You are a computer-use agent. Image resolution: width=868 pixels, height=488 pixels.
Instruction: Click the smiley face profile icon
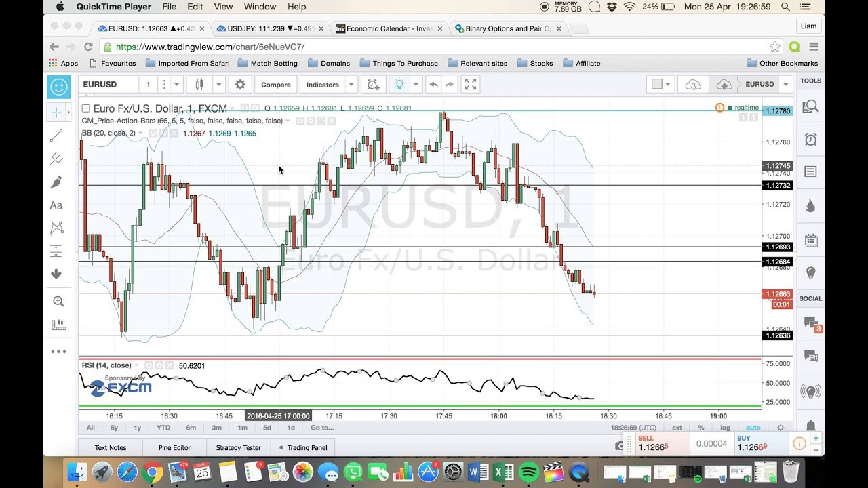click(x=59, y=86)
